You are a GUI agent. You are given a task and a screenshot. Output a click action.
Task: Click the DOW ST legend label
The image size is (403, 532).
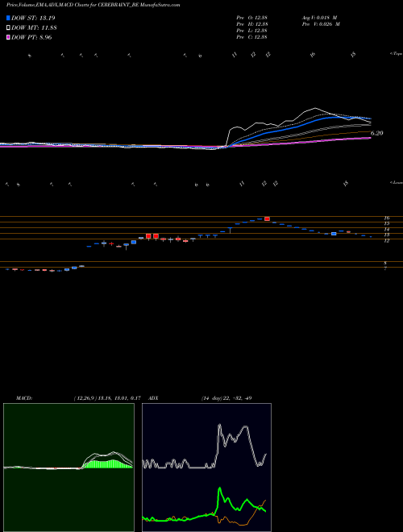[33, 18]
